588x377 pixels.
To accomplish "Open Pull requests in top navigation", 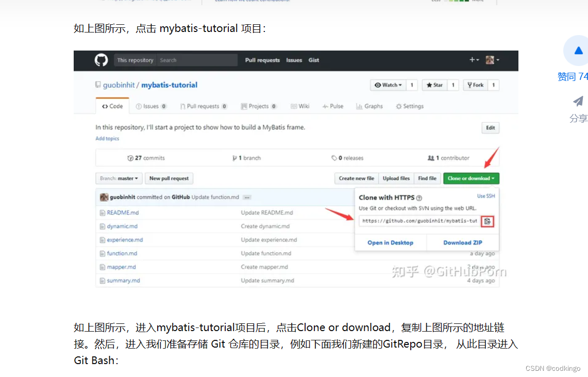I will (x=262, y=60).
